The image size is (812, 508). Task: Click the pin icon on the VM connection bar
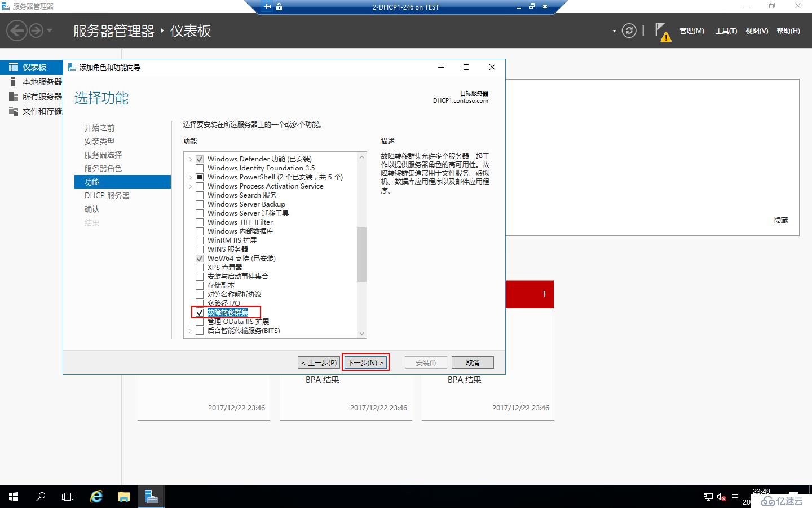click(268, 7)
